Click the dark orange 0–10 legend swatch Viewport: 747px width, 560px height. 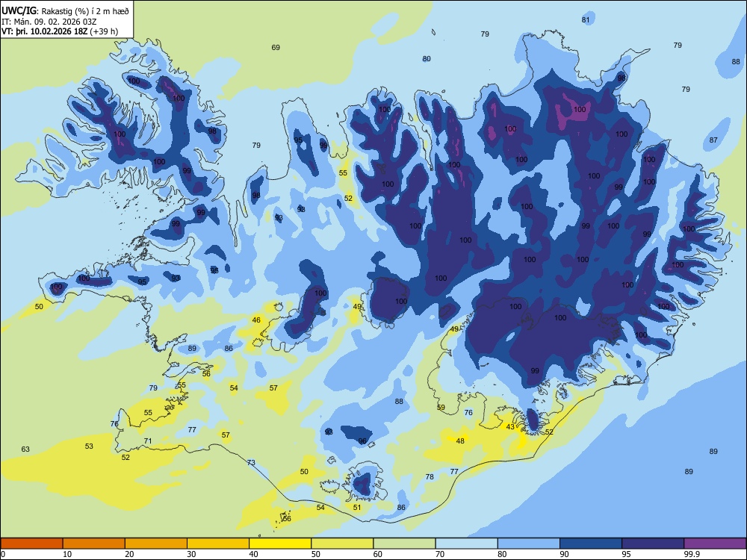point(31,544)
